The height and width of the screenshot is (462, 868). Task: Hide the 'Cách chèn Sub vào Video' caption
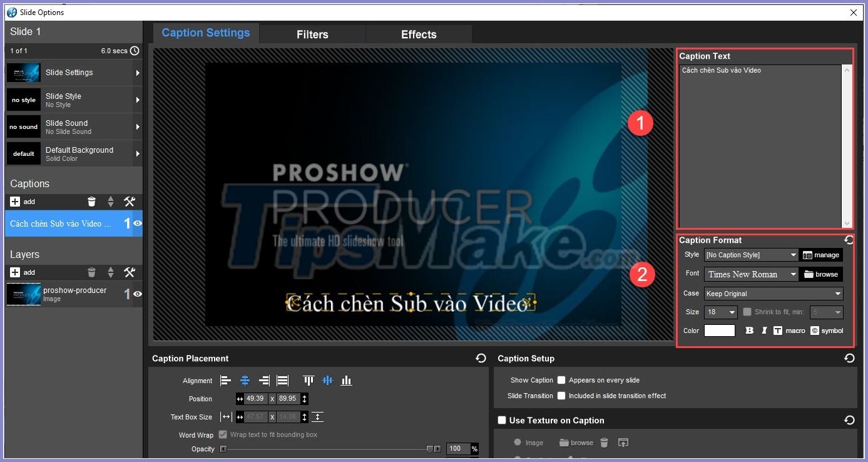(136, 223)
